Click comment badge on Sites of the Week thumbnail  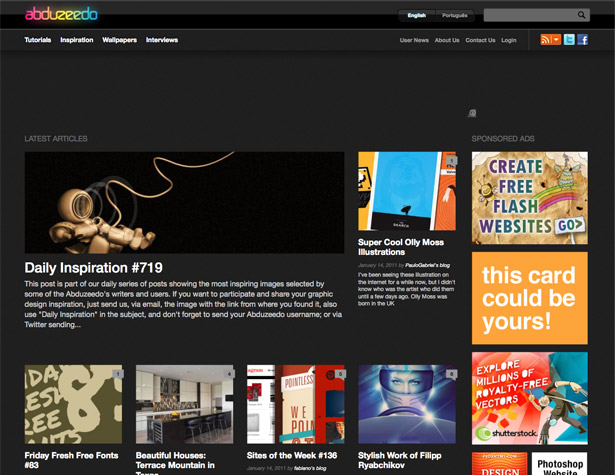340,374
